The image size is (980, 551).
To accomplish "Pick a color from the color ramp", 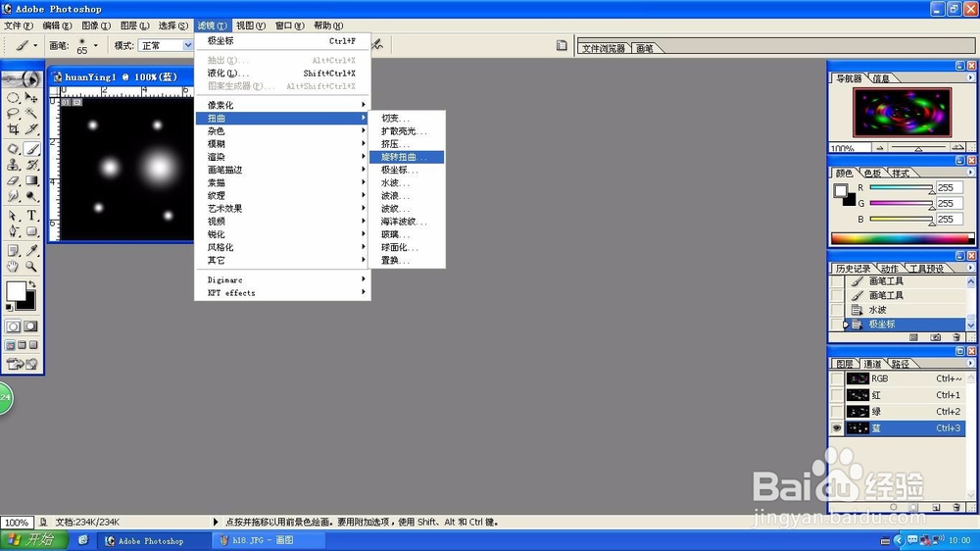I will tap(902, 238).
